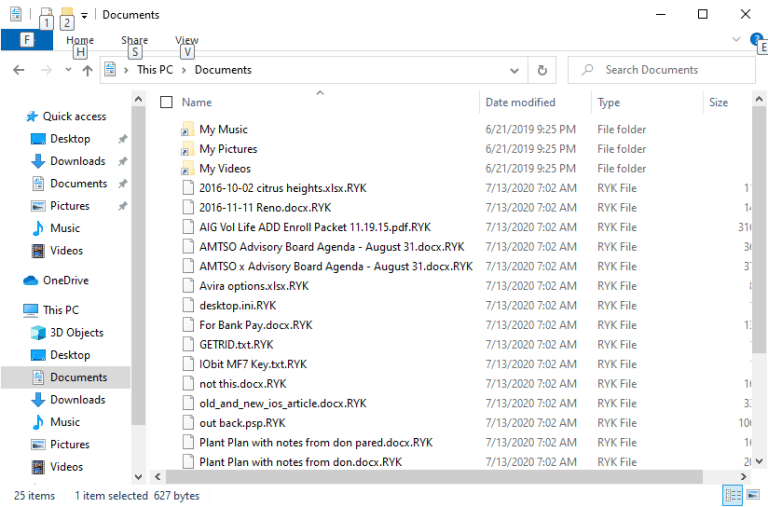Image resolution: width=768 pixels, height=507 pixels.
Task: Open the recent locations dropdown arrow
Action: pos(68,70)
